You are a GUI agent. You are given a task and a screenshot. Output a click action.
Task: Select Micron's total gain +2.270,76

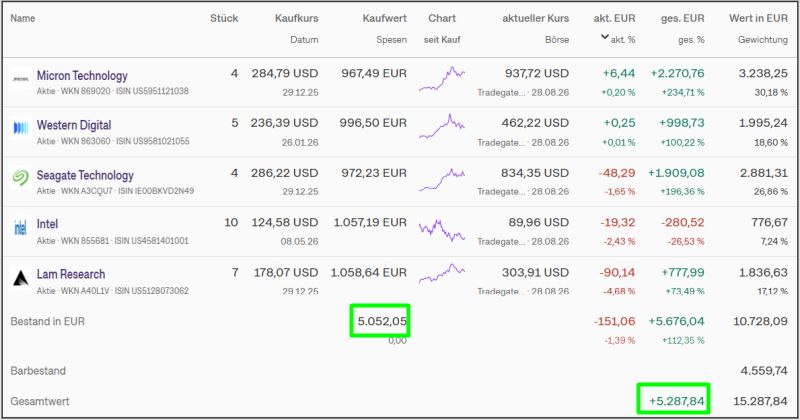coord(678,73)
